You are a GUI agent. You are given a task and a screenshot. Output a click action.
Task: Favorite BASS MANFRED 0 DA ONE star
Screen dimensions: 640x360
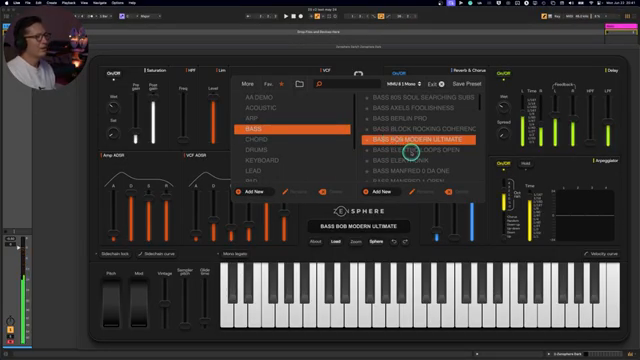(367, 171)
